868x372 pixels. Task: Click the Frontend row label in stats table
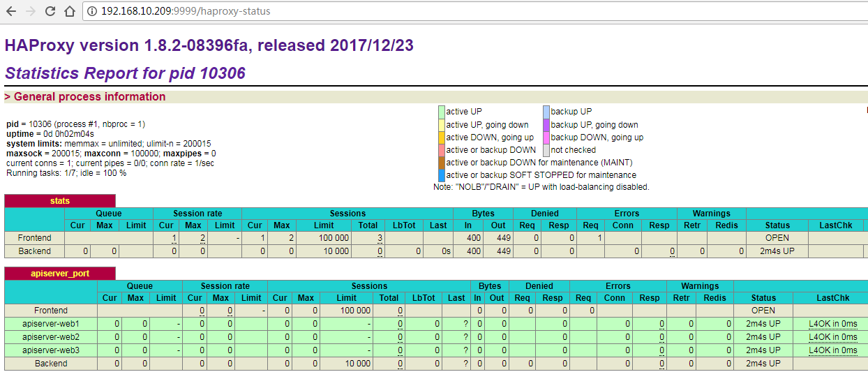pos(34,238)
